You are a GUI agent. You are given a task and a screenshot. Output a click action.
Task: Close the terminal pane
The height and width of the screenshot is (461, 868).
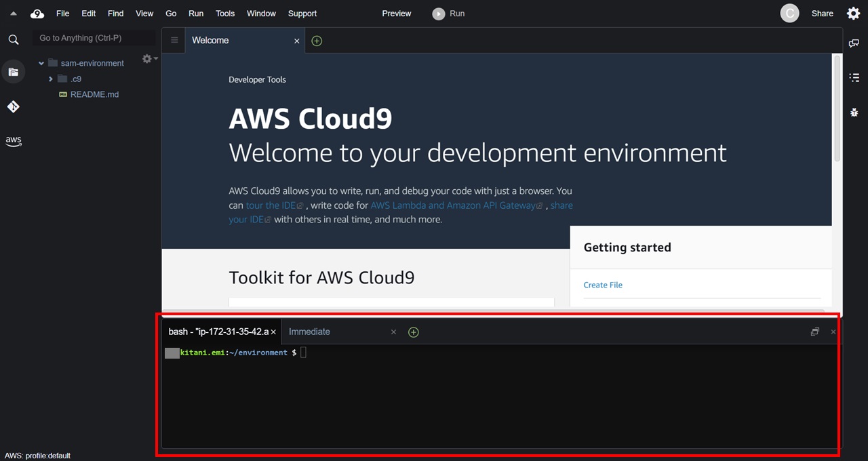[x=833, y=332]
